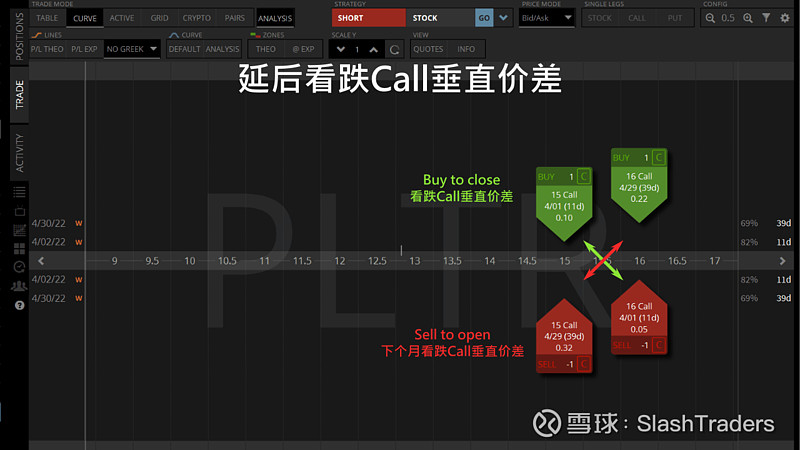Switch to CURVE trade mode
This screenshot has height=450, width=800.
tap(85, 18)
